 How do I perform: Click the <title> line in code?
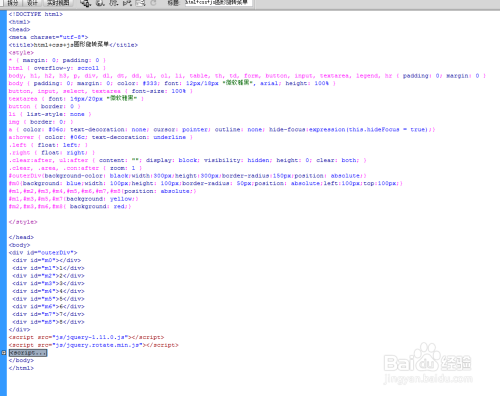[x=73, y=44]
